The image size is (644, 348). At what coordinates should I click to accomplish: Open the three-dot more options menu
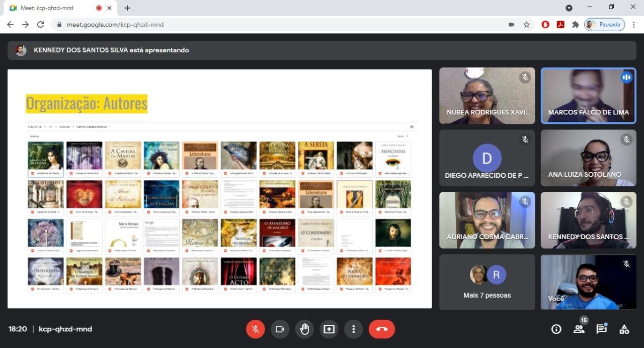(x=354, y=329)
